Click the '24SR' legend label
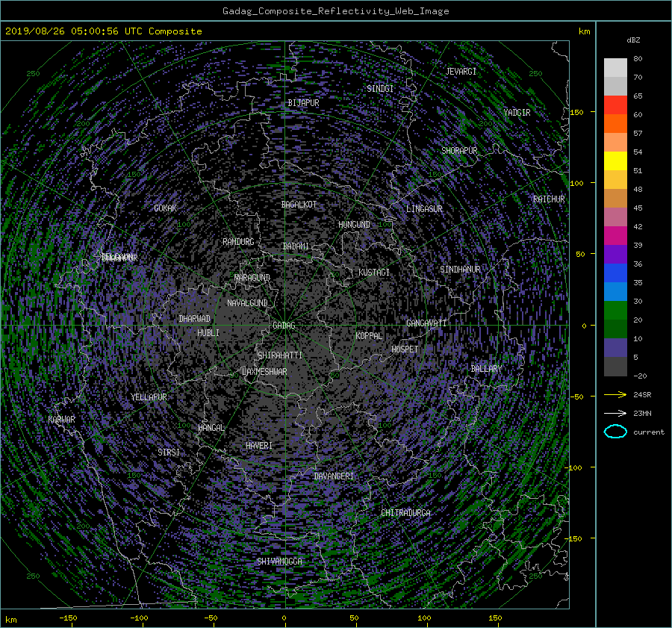 [x=642, y=395]
